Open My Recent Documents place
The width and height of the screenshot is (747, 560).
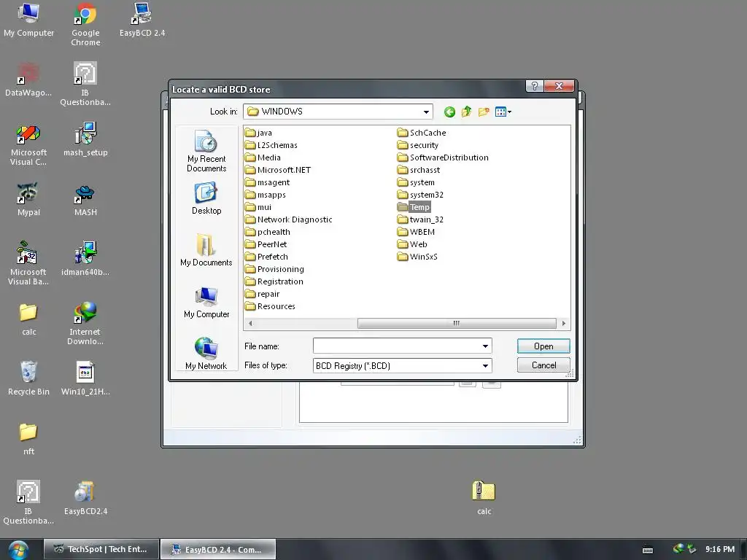tap(206, 151)
